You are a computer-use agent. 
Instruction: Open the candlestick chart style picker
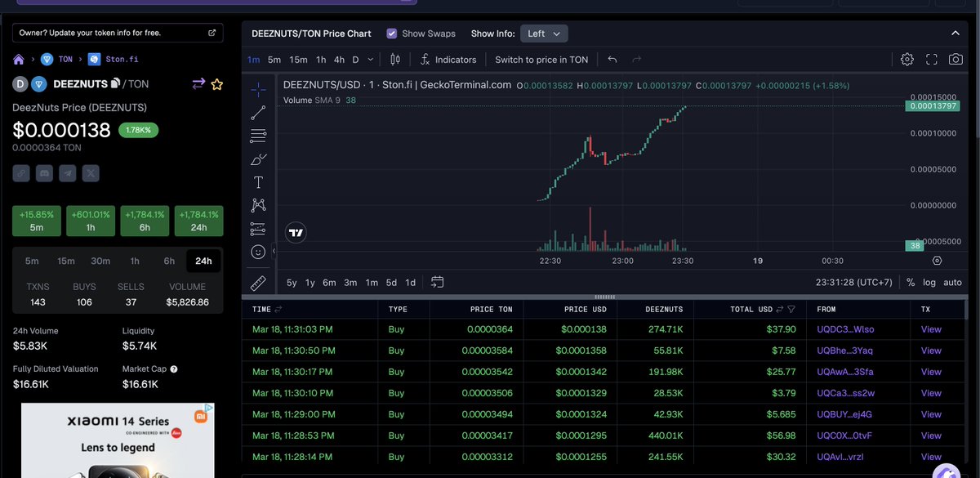395,60
